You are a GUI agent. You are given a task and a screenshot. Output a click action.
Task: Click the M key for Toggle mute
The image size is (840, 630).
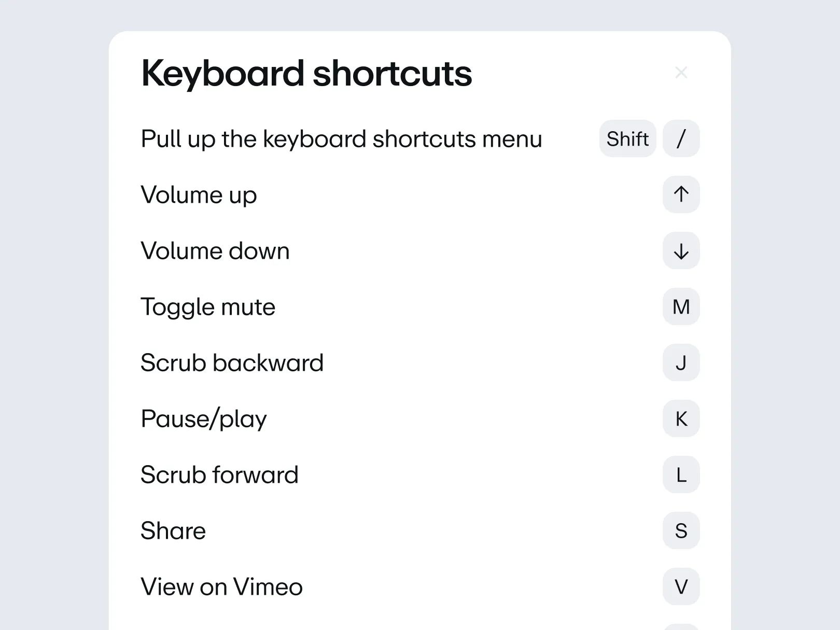click(681, 306)
